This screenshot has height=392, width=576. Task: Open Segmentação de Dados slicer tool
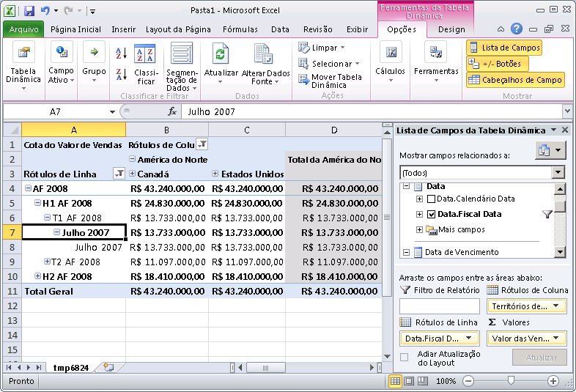click(x=181, y=55)
